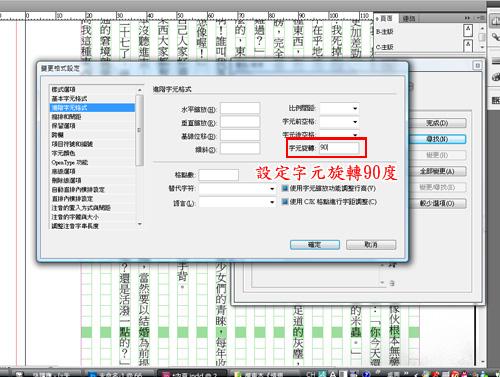This screenshot has height=377, width=500.
Task: Open the 替代字符 dropdown
Action: click(237, 189)
